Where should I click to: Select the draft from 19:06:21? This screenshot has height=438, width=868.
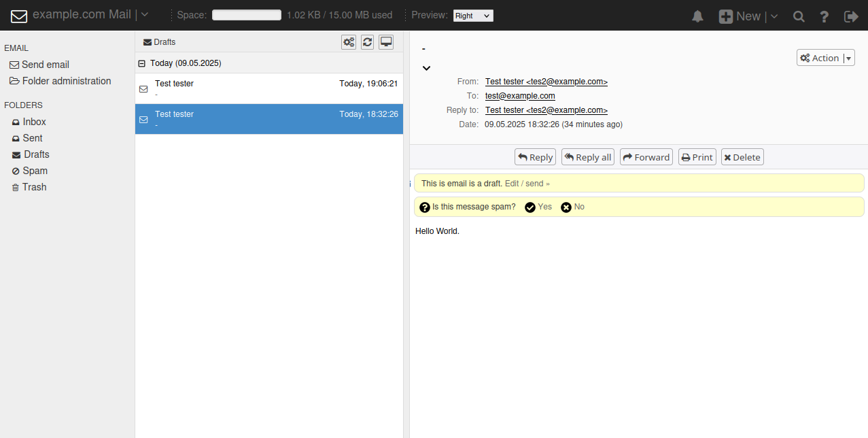pos(269,88)
